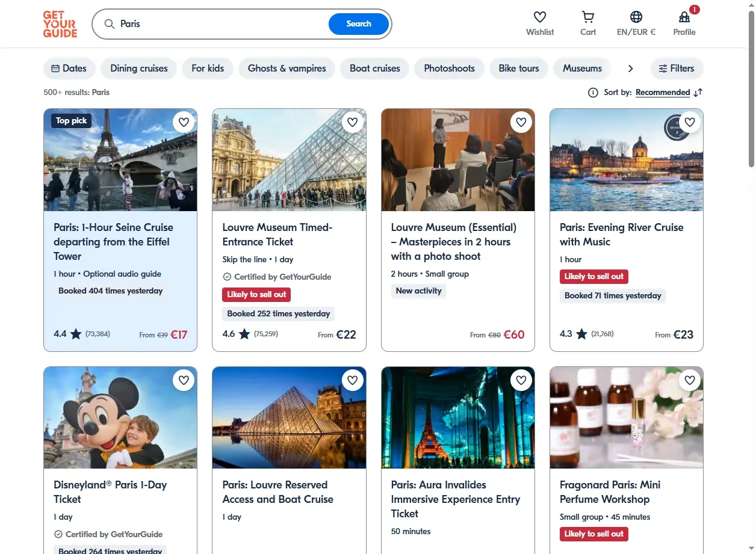Click the page vertical scrollbar thumb
Screen dimensions: 756x554
point(751,89)
